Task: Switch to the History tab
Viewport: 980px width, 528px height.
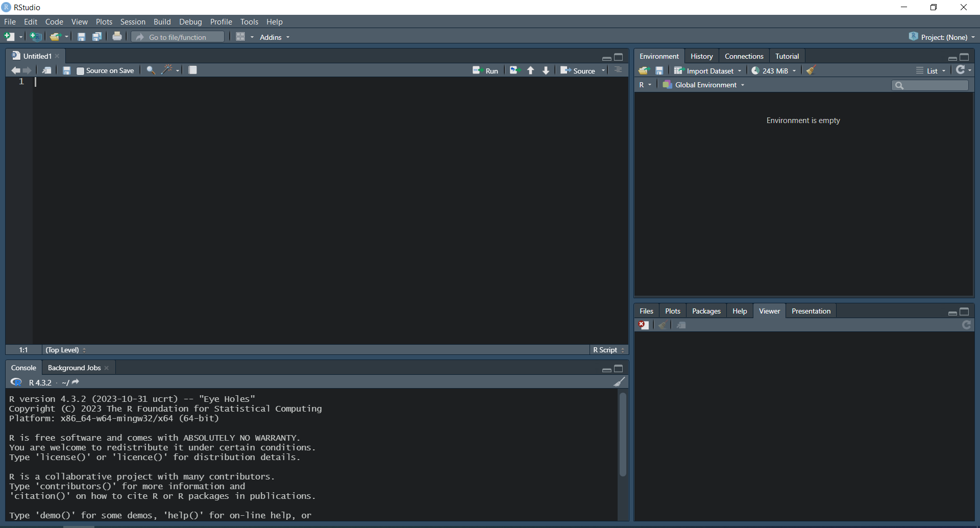Action: [701, 56]
